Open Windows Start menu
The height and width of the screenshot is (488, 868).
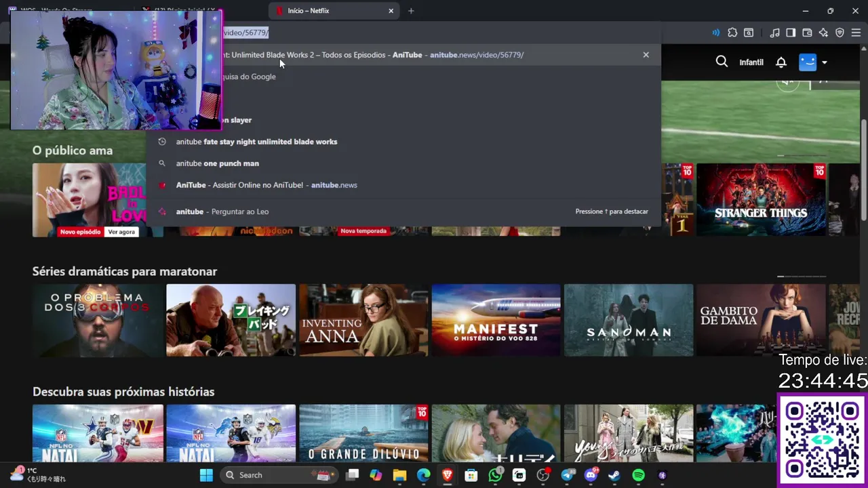pos(206,475)
